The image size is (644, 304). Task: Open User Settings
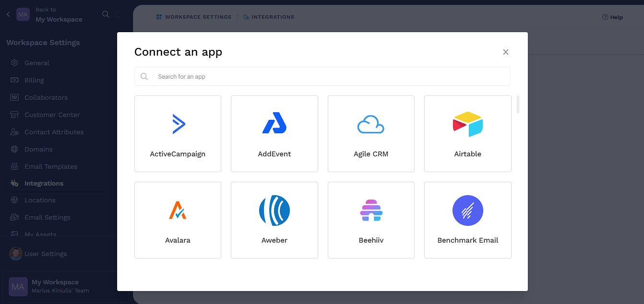pyautogui.click(x=46, y=254)
